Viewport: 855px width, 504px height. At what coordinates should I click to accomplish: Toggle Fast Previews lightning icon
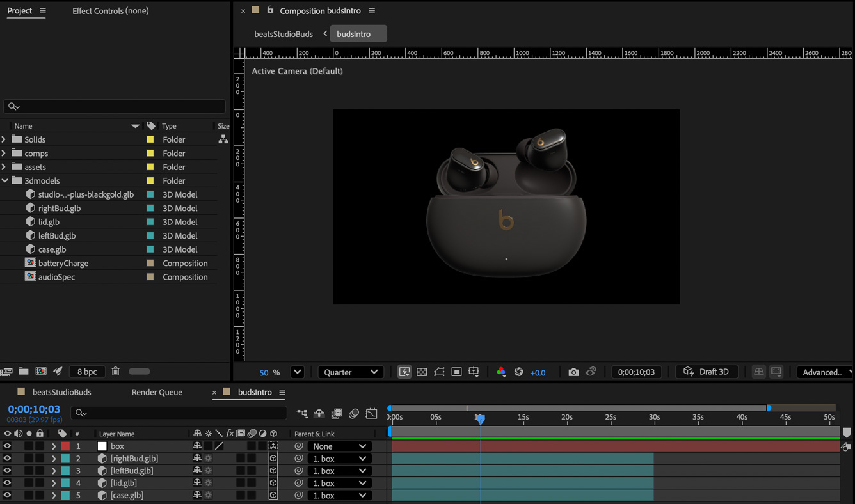pos(404,372)
